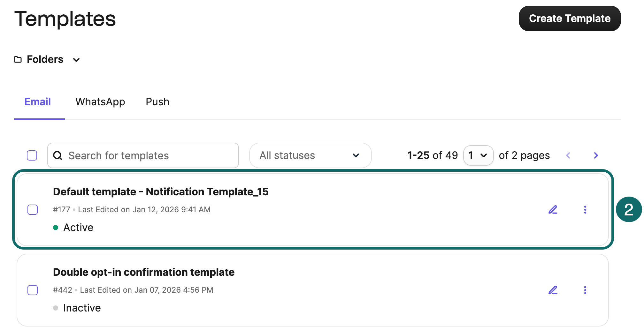
Task: Open Double opt-in confirmation template title
Action: pyautogui.click(x=144, y=272)
